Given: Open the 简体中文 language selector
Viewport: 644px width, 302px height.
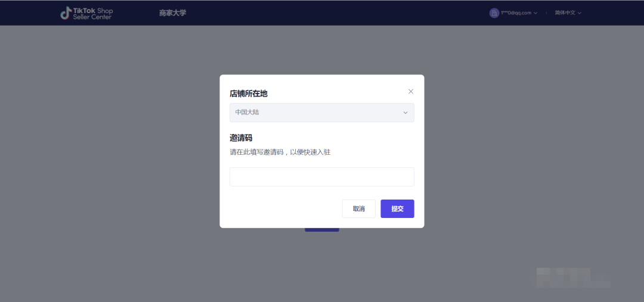Looking at the screenshot, I should point(565,13).
